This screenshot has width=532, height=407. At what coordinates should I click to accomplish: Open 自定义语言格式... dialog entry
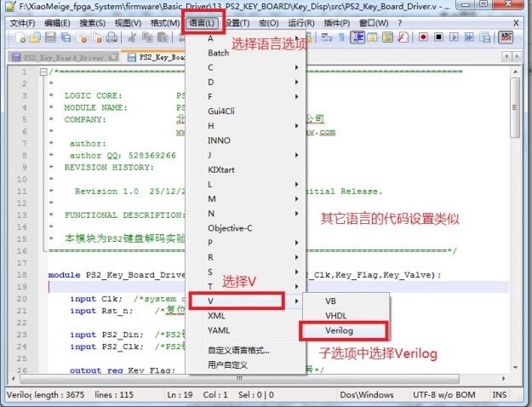point(246,350)
